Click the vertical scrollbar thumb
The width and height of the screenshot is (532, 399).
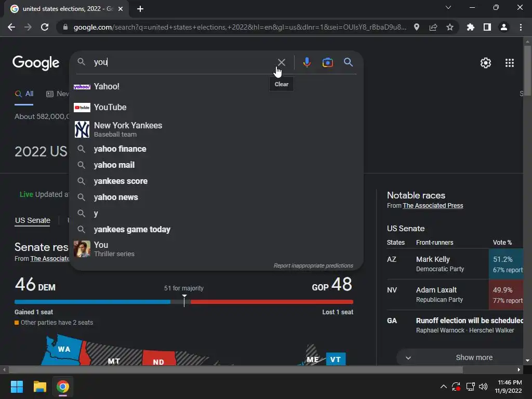527,71
